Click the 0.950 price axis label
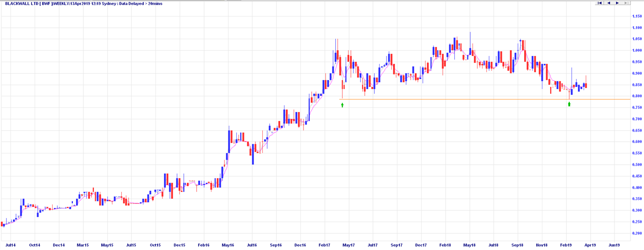 [637, 62]
